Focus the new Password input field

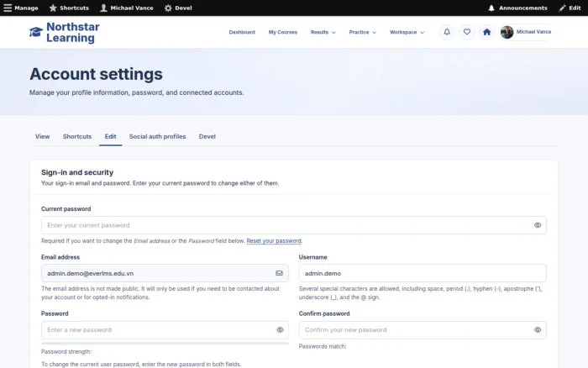tap(165, 329)
